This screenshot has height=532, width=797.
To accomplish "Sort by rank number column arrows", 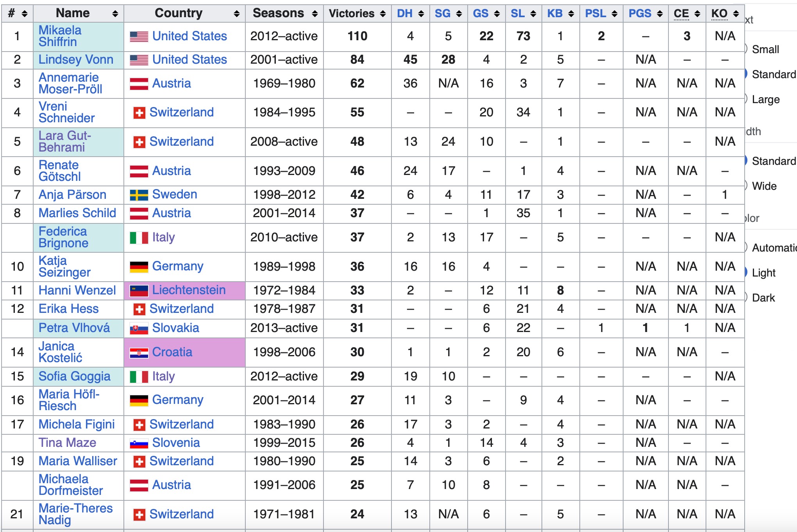I will pyautogui.click(x=24, y=14).
